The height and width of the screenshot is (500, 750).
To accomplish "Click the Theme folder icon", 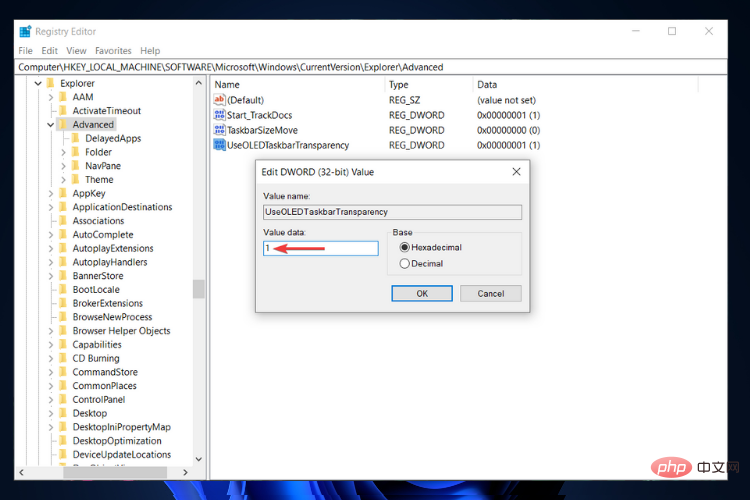I will tap(76, 179).
